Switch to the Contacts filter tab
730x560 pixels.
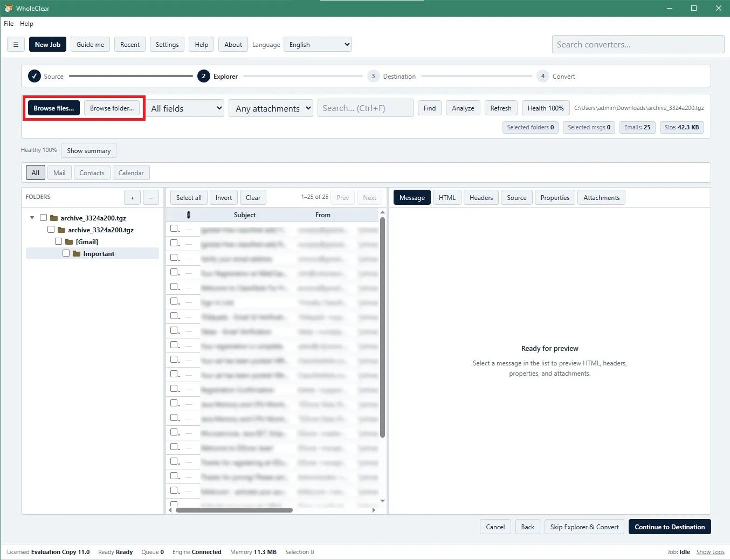click(92, 173)
